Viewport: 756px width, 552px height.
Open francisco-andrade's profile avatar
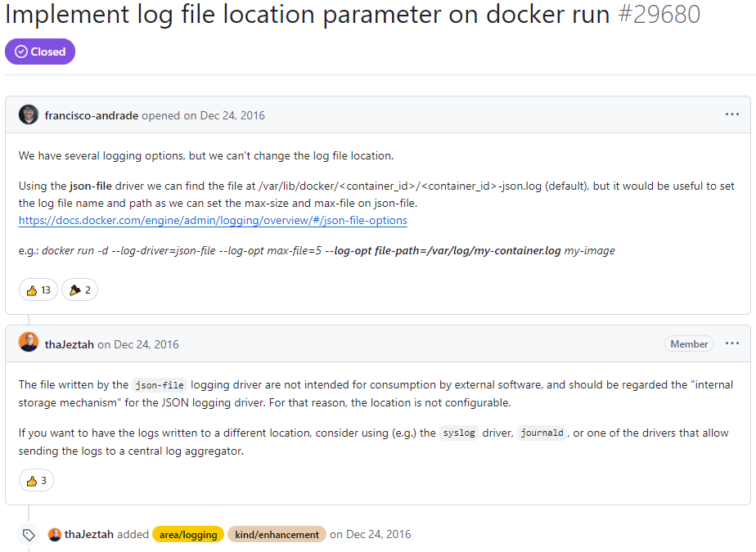(x=29, y=114)
